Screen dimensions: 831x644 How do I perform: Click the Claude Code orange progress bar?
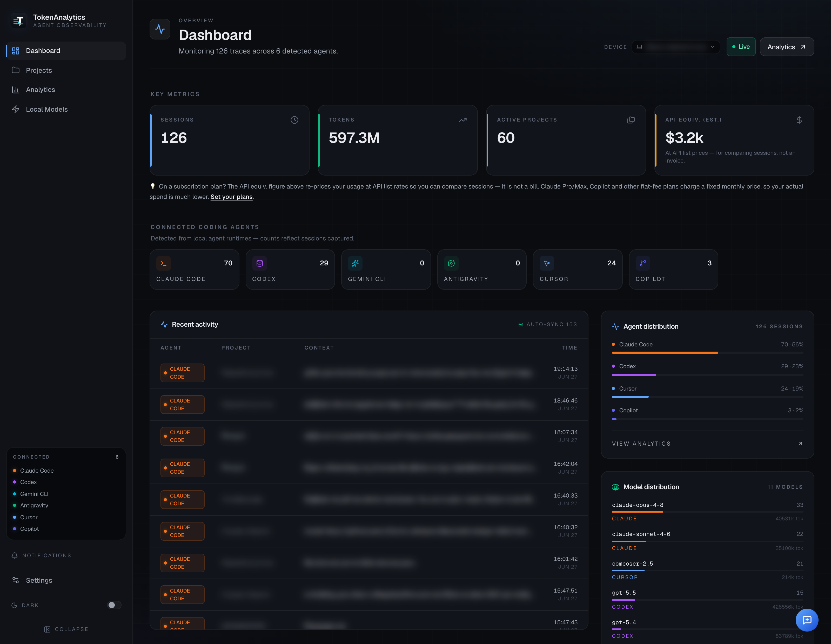click(x=665, y=353)
